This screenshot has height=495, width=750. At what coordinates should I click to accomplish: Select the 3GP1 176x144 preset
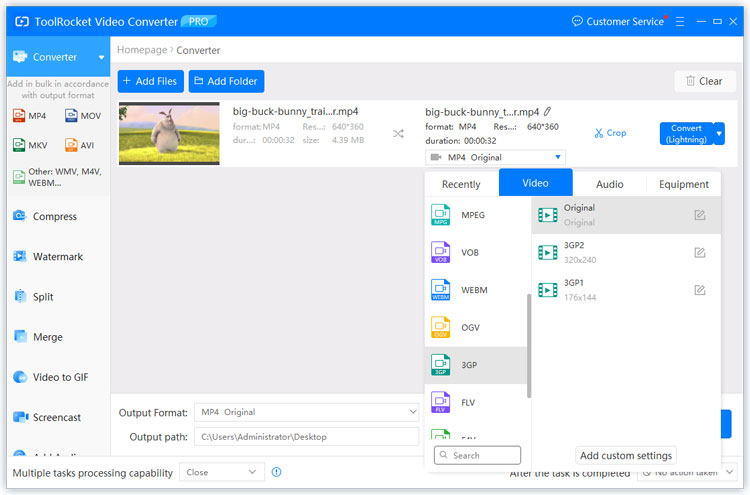(626, 290)
